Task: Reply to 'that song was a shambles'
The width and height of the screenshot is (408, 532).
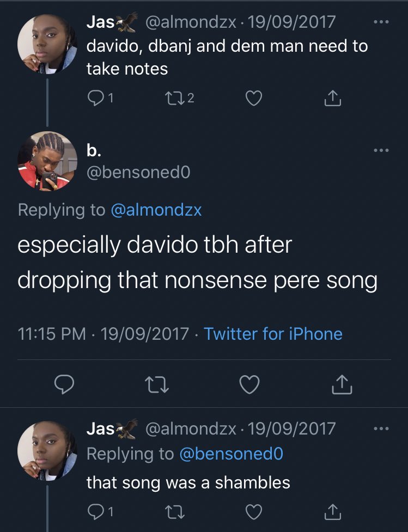Action: [x=96, y=512]
